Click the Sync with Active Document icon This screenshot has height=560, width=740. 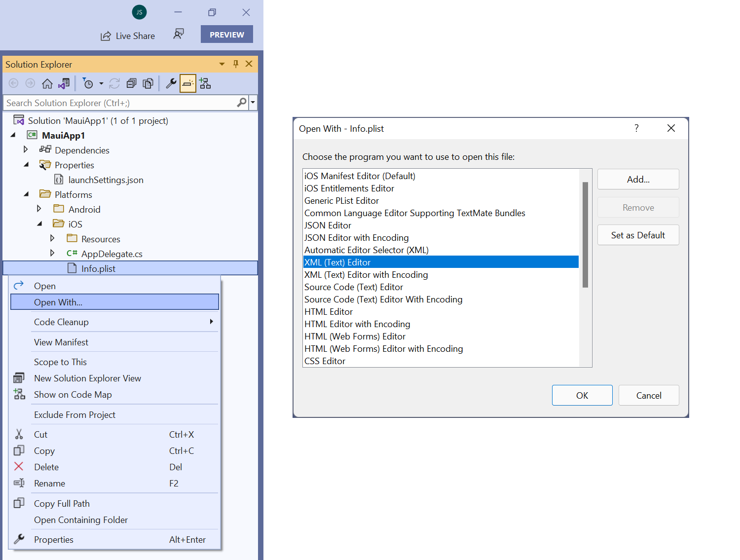pos(64,83)
